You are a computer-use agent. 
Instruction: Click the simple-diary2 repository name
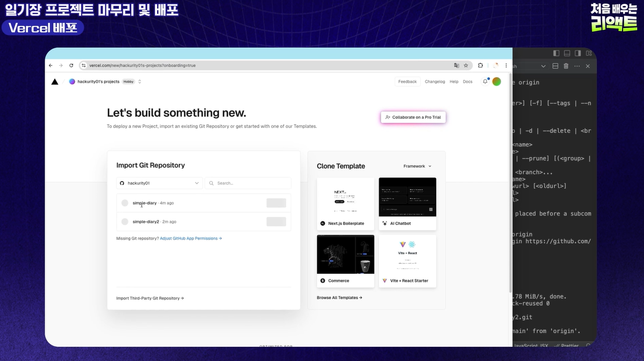[146, 222]
